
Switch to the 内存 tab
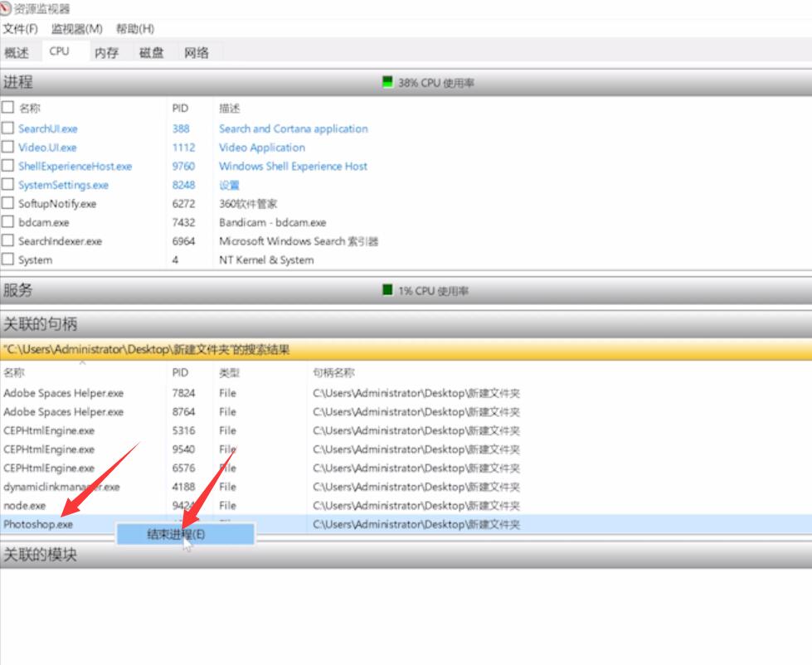[x=107, y=52]
